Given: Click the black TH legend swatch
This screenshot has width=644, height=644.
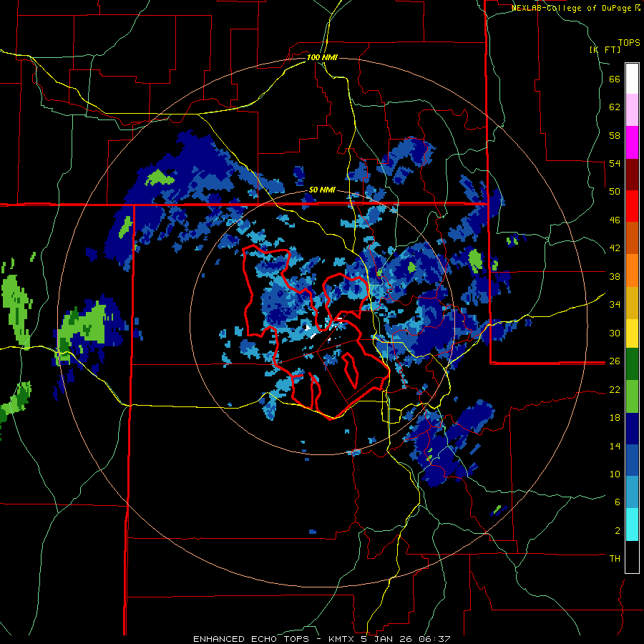Looking at the screenshot, I should pos(632,557).
